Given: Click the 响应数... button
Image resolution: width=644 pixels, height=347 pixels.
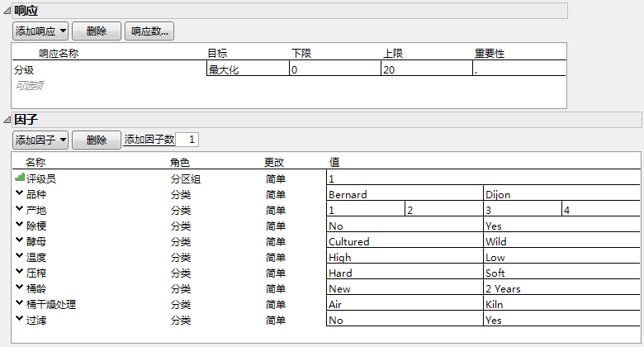Looking at the screenshot, I should pos(149,31).
